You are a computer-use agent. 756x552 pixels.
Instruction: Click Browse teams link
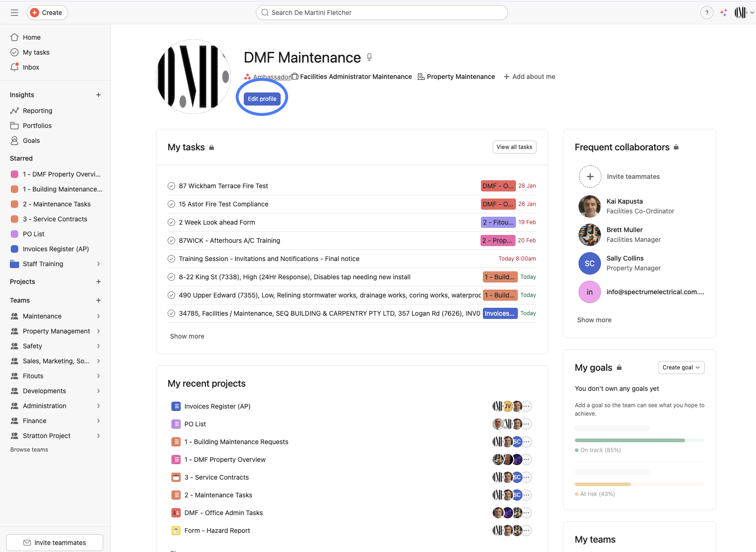29,450
